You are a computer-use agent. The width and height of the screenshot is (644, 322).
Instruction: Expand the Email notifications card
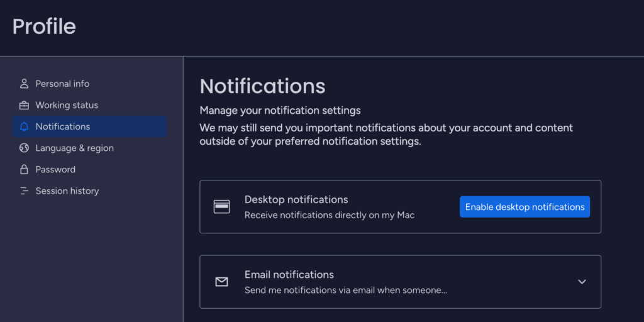[401, 282]
